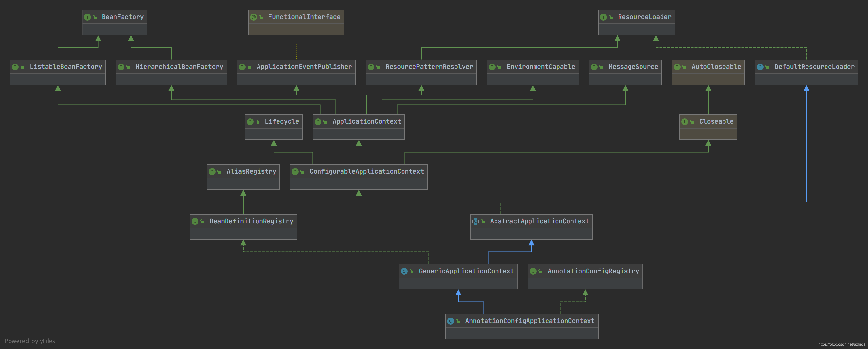The image size is (868, 349).
Task: Click the empty members compartment of AbstractApplicationContext node
Action: pos(531,234)
